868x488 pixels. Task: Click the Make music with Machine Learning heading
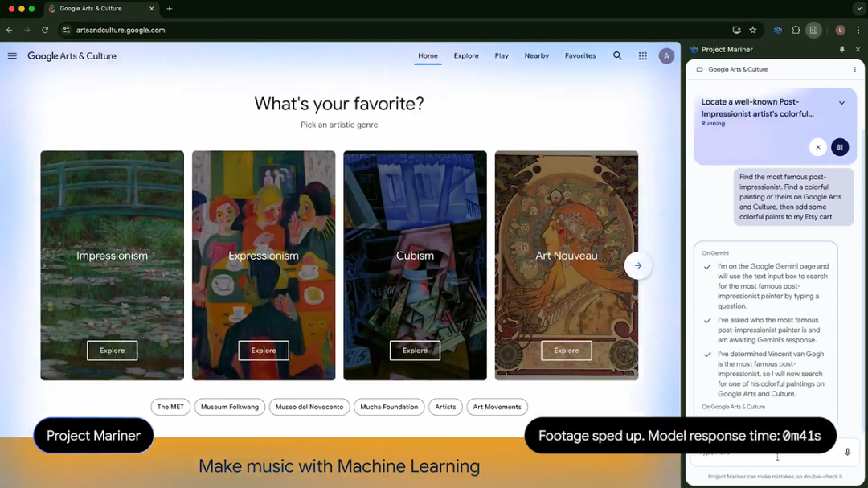click(x=339, y=465)
